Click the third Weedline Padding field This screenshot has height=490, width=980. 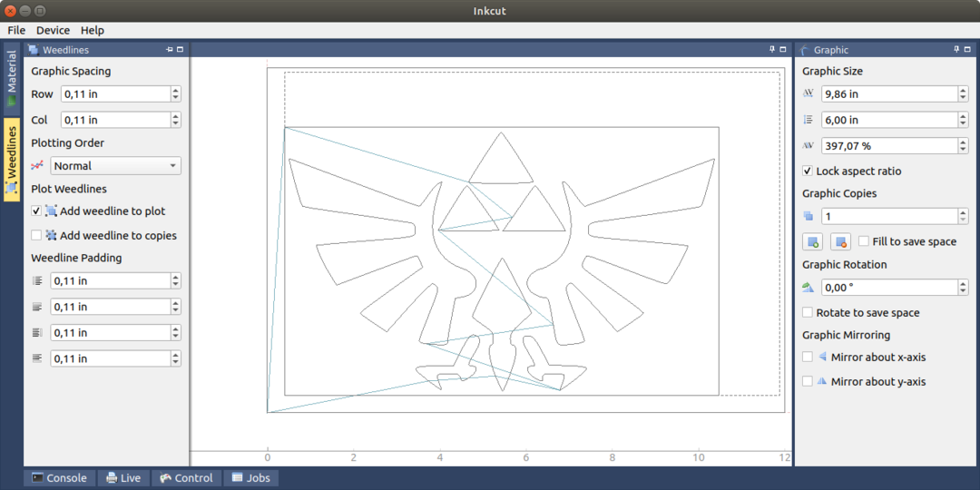tap(110, 332)
